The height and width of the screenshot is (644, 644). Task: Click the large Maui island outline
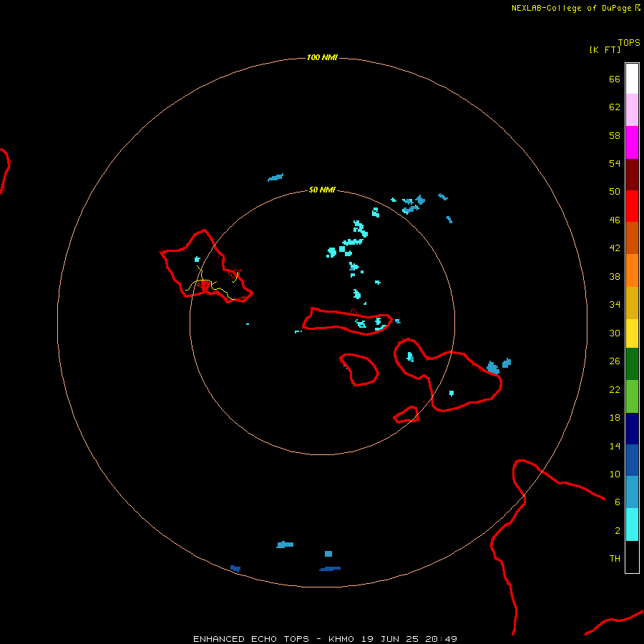click(x=448, y=374)
